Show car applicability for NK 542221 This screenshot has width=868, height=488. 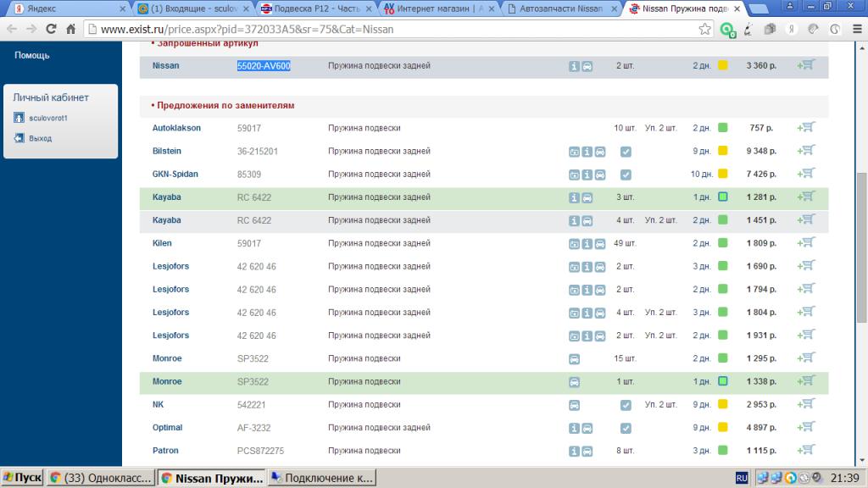point(574,406)
